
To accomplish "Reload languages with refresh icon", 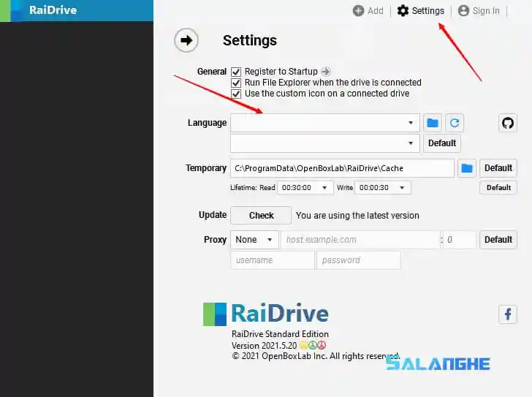I will pos(455,123).
